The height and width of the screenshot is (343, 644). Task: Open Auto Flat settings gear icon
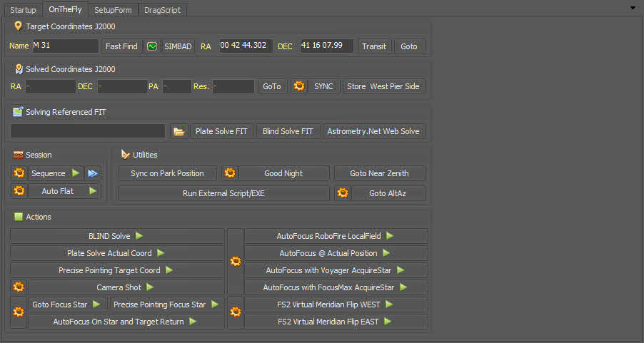click(x=19, y=191)
